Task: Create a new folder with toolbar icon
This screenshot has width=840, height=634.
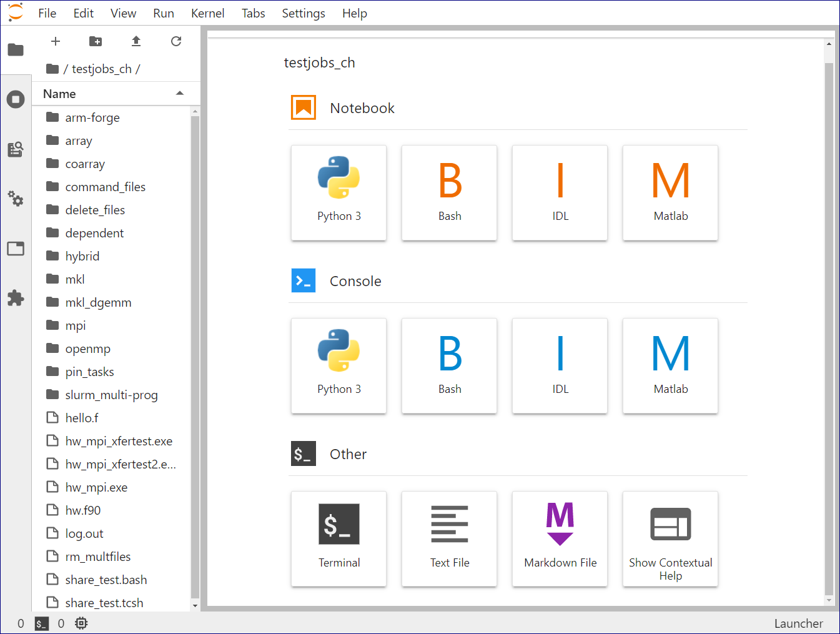Action: pyautogui.click(x=96, y=41)
